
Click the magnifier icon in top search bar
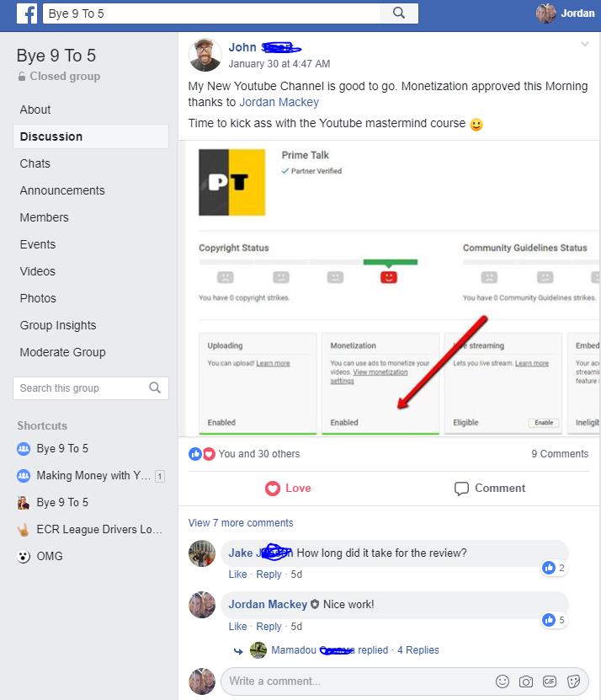point(399,13)
